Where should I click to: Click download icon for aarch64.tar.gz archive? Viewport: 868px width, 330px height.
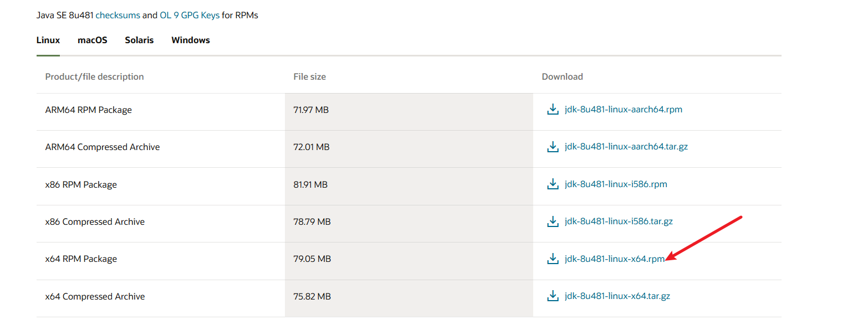553,147
